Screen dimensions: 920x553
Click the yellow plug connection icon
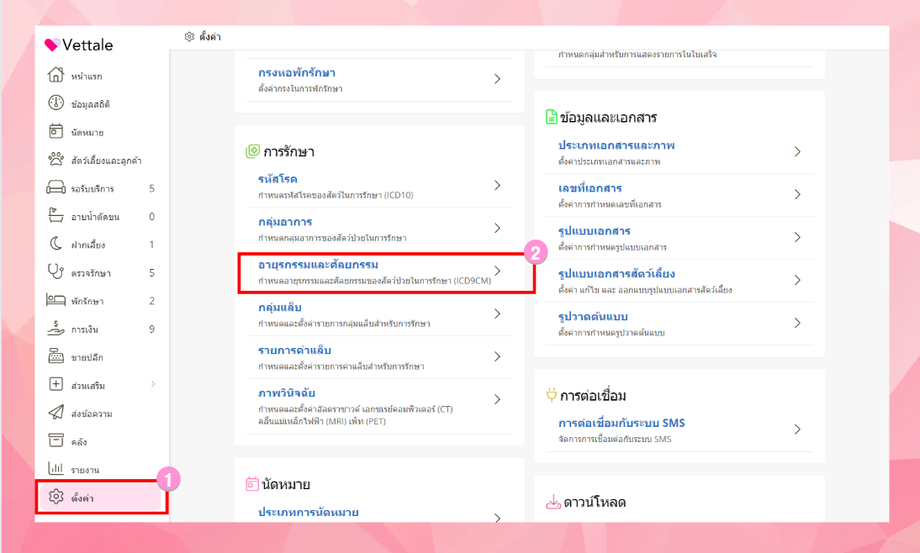551,395
